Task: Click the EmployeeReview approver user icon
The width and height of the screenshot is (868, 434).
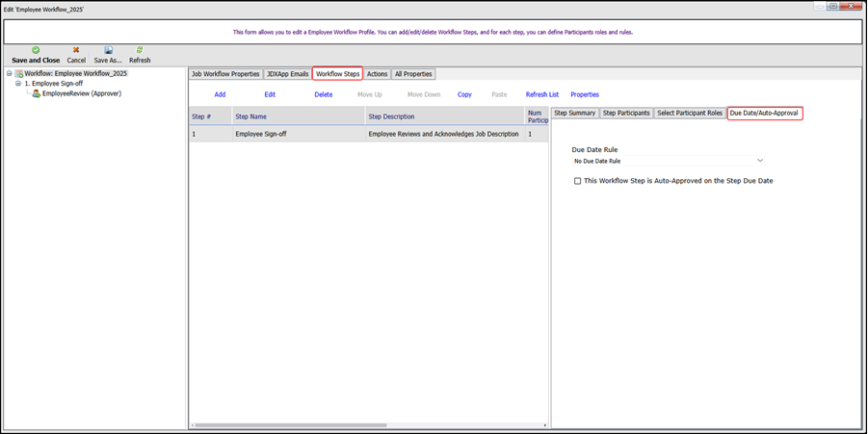Action: click(36, 94)
